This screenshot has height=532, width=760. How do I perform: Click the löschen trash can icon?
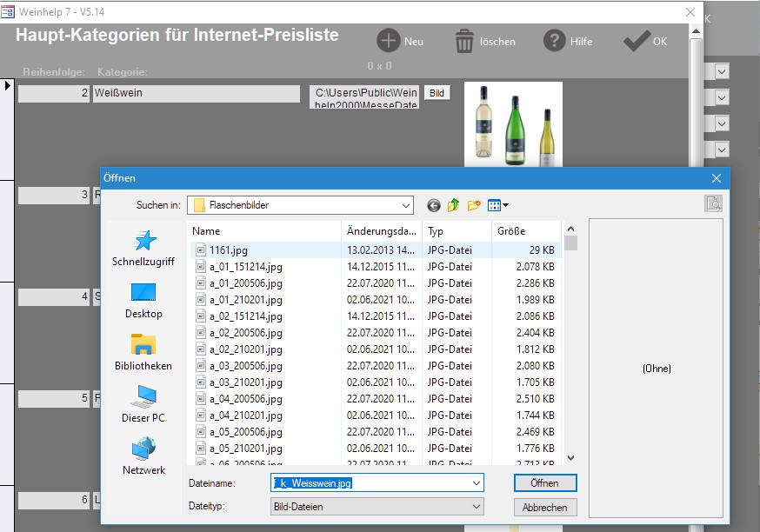pos(464,41)
